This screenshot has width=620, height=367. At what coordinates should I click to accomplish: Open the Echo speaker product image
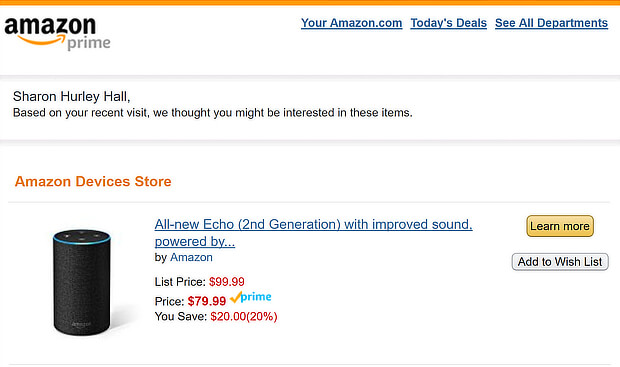pyautogui.click(x=82, y=282)
